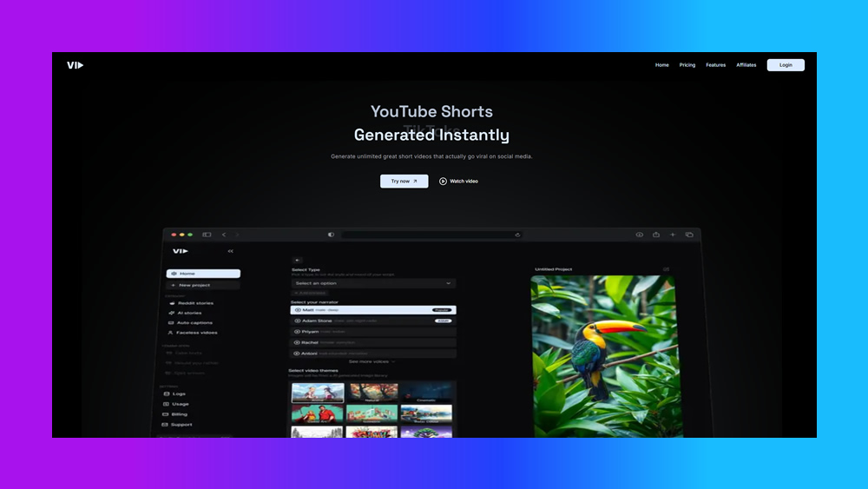Click the icon right of Untitled Project
This screenshot has height=489, width=868.
point(666,269)
